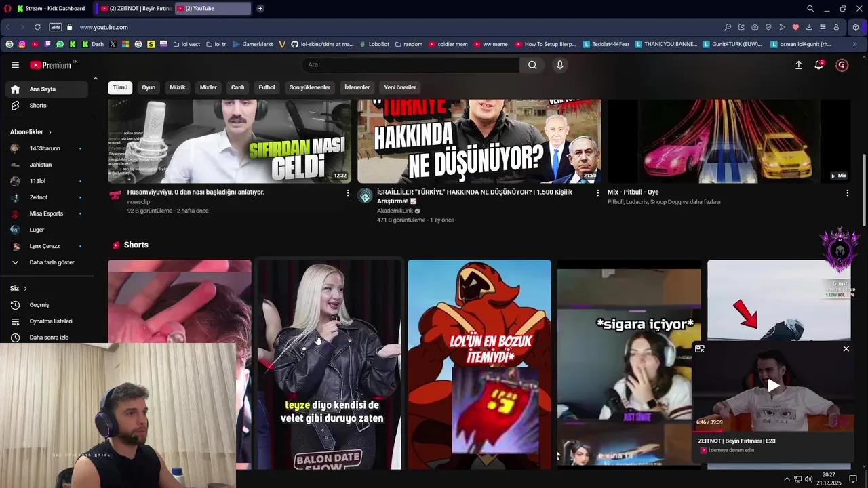Select the Canlı filter chip
Screen dimensions: 868x488
click(237, 87)
